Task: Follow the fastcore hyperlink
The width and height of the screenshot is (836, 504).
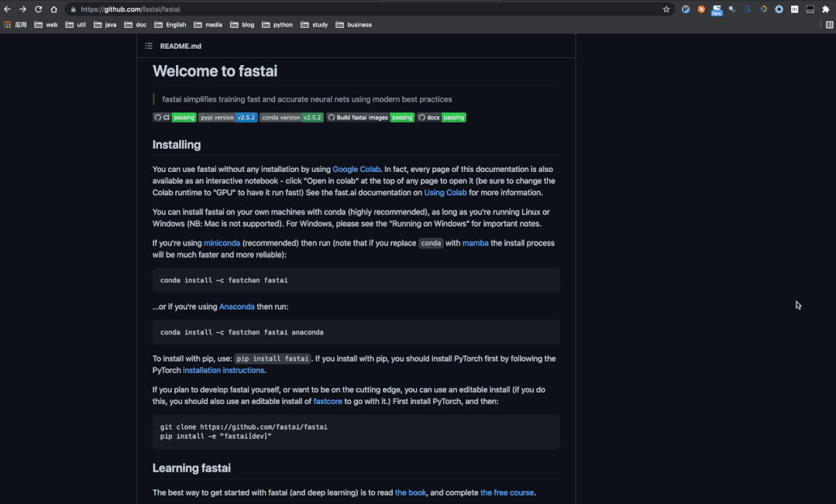Action: coord(328,401)
